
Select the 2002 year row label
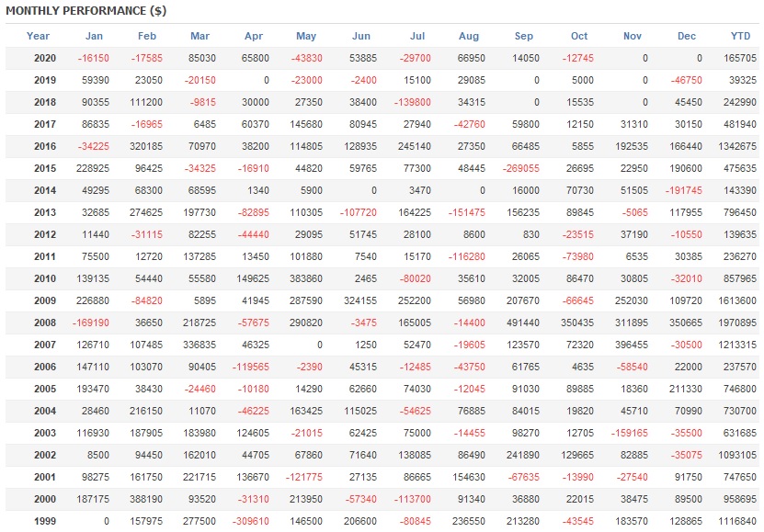pos(45,455)
